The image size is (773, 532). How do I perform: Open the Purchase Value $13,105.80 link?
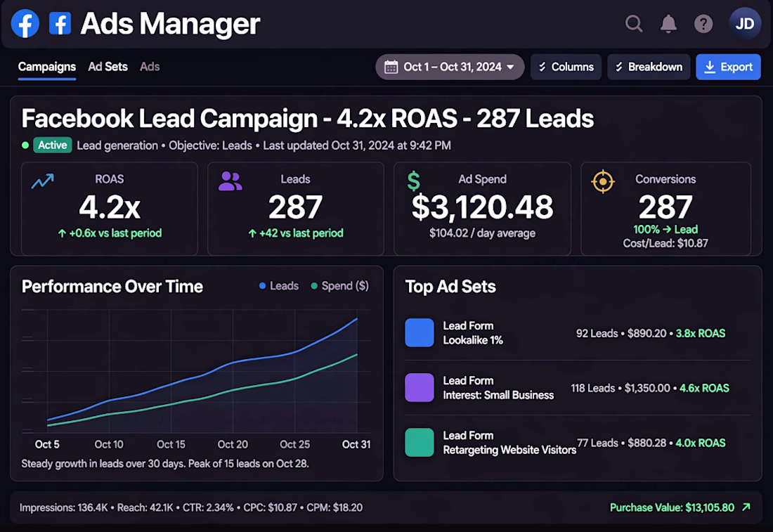[x=680, y=507]
